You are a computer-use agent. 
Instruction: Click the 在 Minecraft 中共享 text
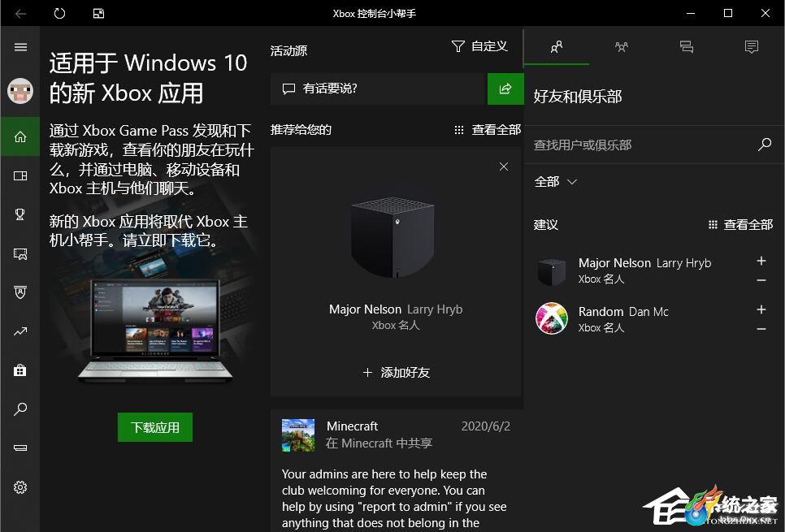coord(379,443)
